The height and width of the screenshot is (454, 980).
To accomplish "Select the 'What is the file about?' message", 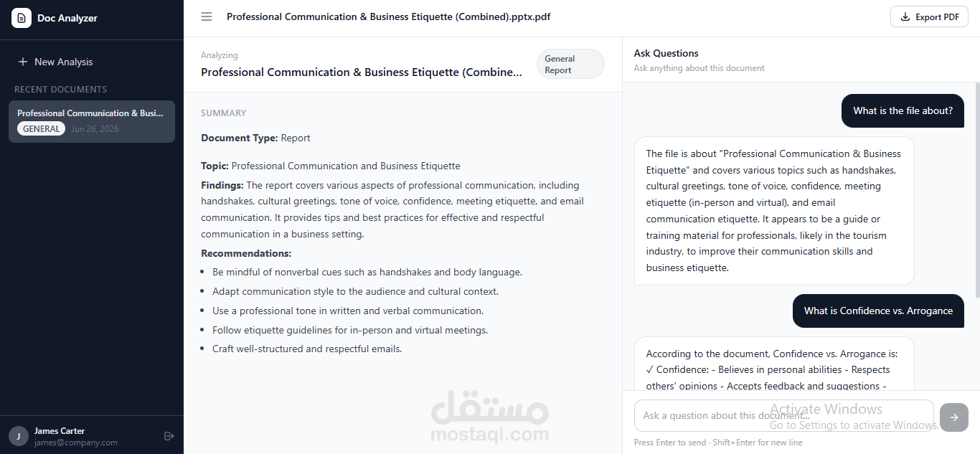I will click(903, 111).
